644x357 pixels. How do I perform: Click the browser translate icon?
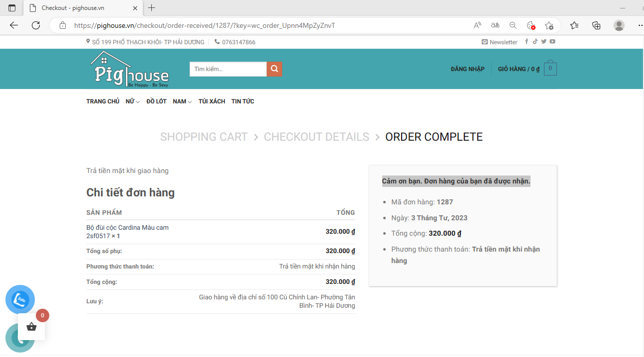coord(495,25)
